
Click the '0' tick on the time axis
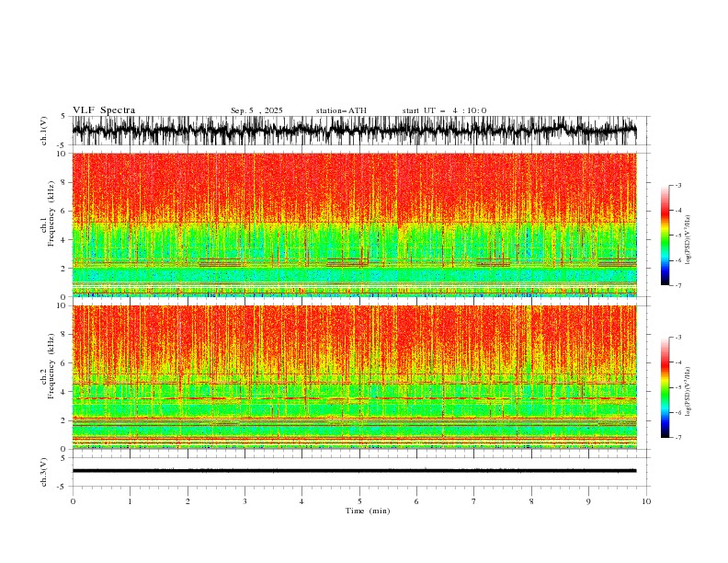pos(73,501)
